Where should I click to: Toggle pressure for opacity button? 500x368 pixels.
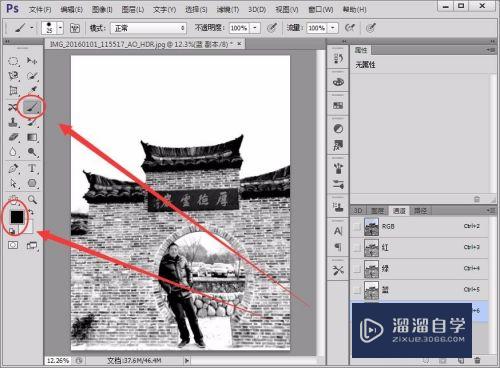tap(272, 28)
